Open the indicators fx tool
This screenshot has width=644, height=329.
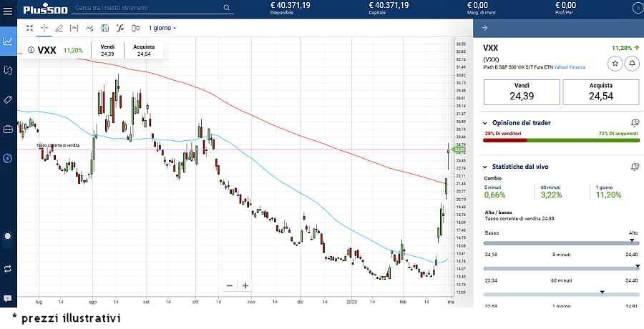(x=119, y=28)
